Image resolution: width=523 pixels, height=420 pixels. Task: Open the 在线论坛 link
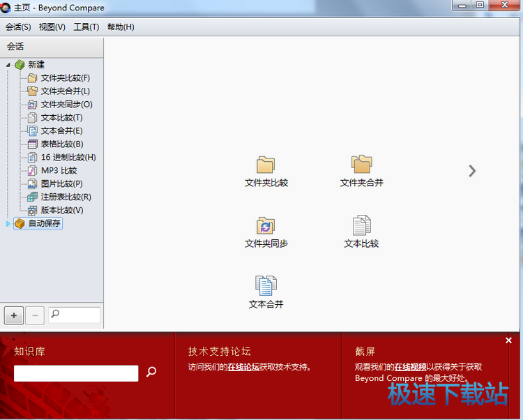(x=243, y=367)
